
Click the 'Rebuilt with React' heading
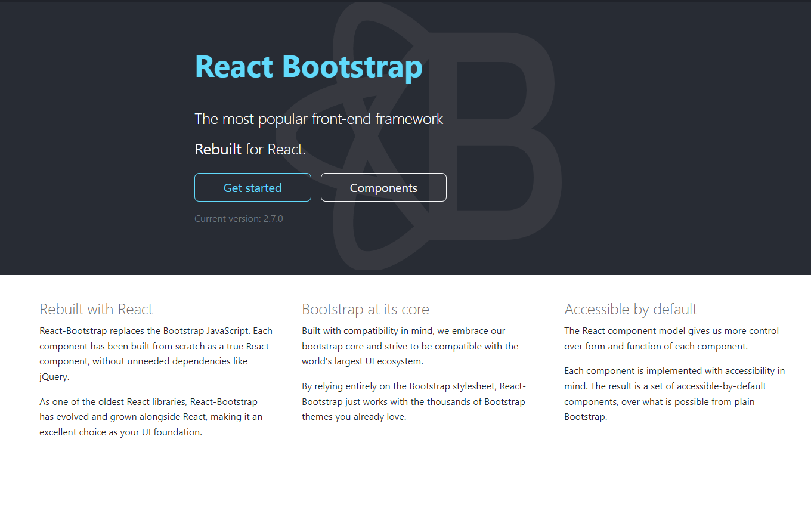tap(95, 309)
